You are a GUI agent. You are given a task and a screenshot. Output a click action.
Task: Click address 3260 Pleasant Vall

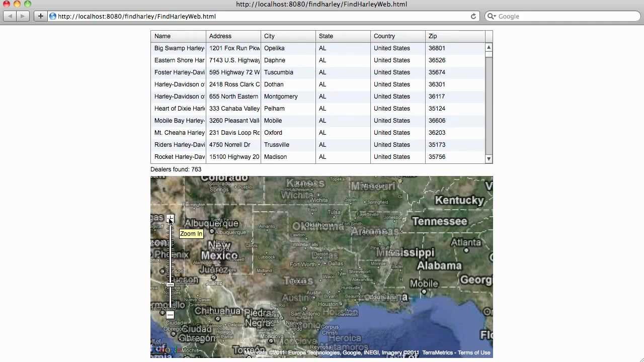[233, 121]
